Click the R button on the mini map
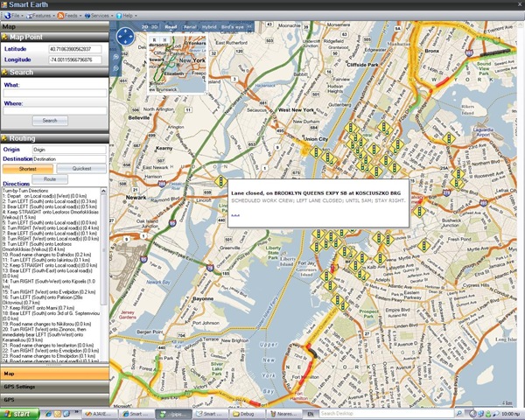This screenshot has height=420, width=525. pyautogui.click(x=154, y=39)
